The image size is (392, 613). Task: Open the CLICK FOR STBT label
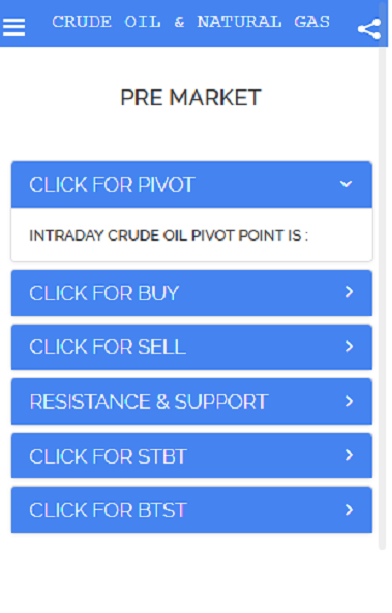coord(108,456)
